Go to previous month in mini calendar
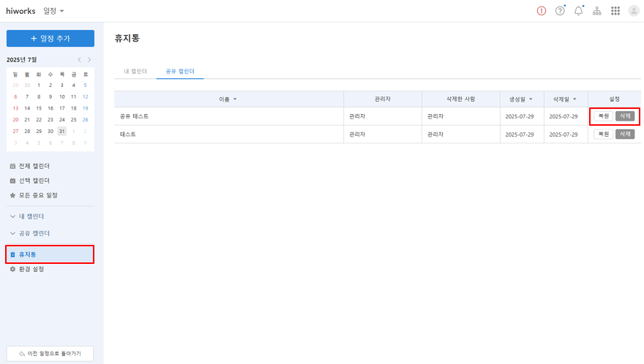 click(x=80, y=59)
